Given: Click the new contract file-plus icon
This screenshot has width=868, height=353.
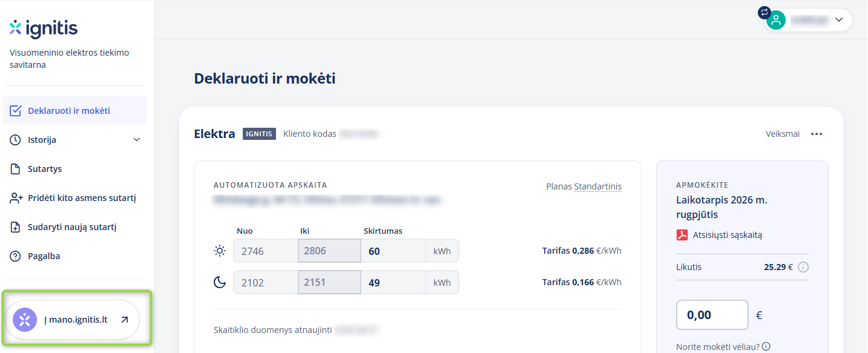Looking at the screenshot, I should point(16,227).
